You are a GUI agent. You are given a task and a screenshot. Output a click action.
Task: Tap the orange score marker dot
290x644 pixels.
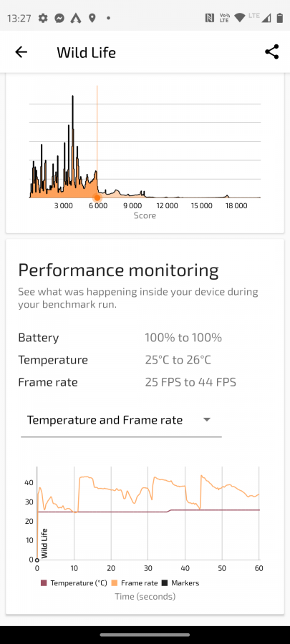(97, 198)
